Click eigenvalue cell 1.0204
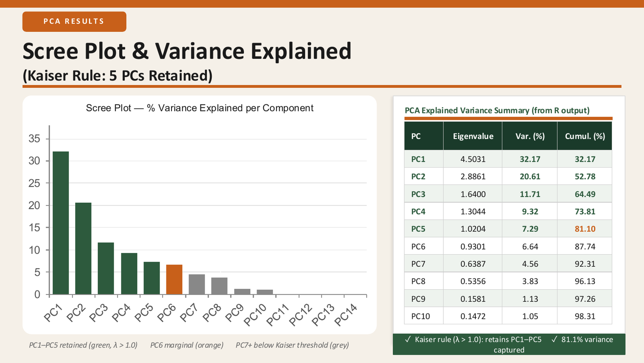This screenshot has width=644, height=363. [473, 229]
